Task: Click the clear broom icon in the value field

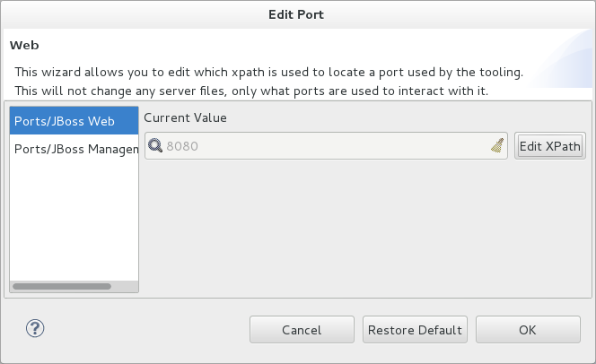Action: coord(497,146)
